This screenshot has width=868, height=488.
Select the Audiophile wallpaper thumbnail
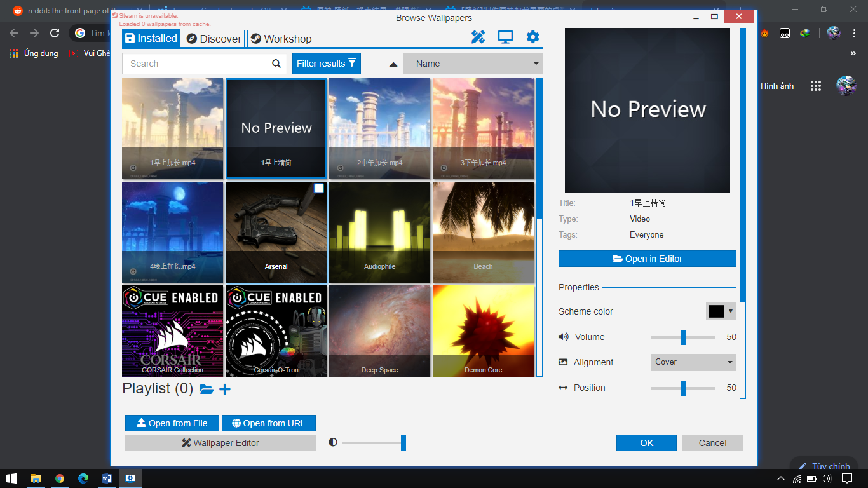pos(380,232)
